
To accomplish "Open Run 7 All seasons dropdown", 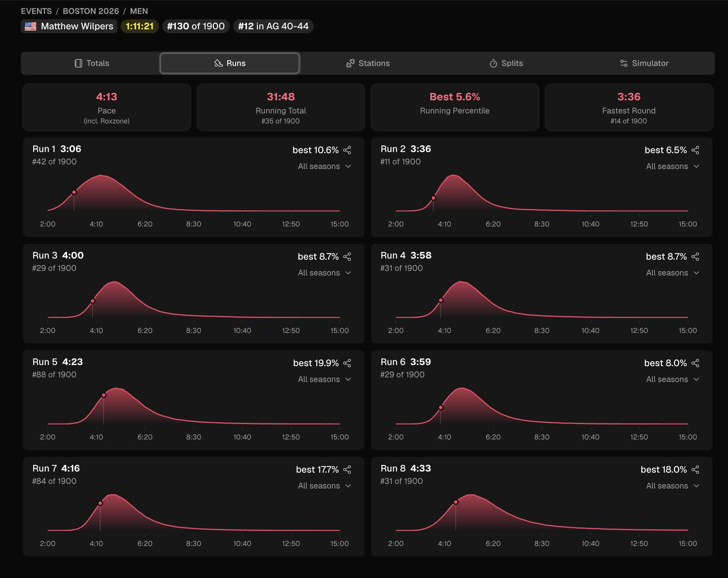I will point(324,486).
